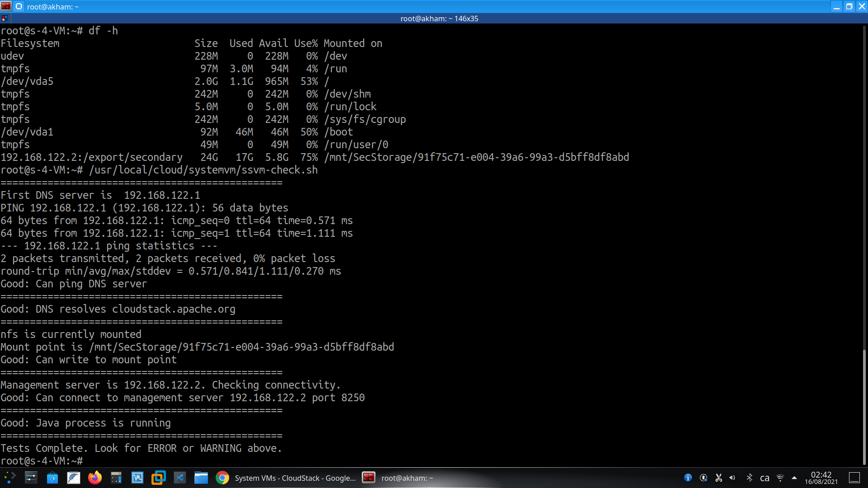Open the 'ca' keyboard layout switcher
The image size is (868, 488).
pos(765,478)
